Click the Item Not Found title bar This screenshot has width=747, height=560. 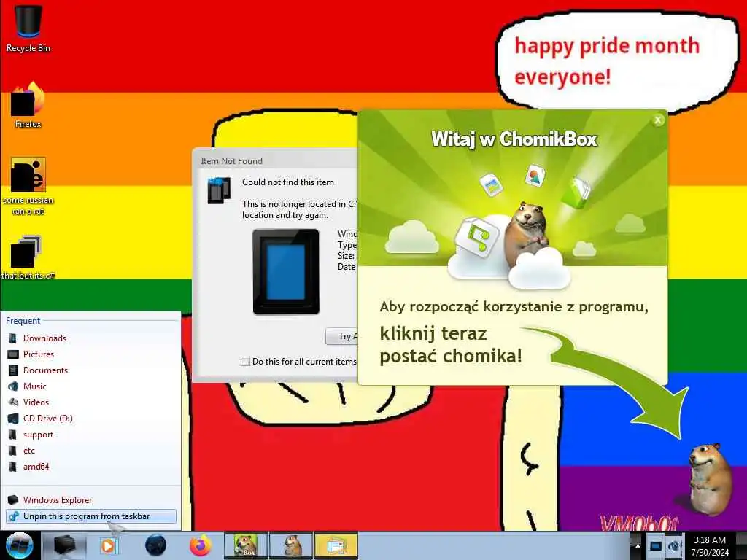[275, 161]
